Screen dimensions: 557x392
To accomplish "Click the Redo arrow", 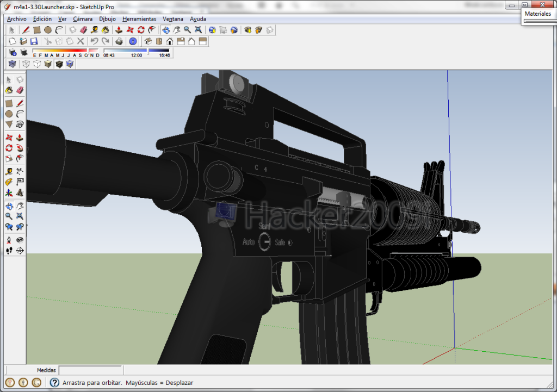I will coord(106,41).
